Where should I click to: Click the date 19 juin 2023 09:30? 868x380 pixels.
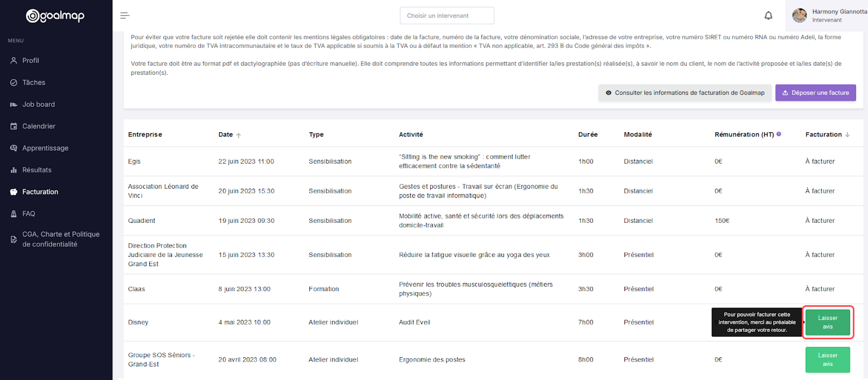tap(246, 221)
